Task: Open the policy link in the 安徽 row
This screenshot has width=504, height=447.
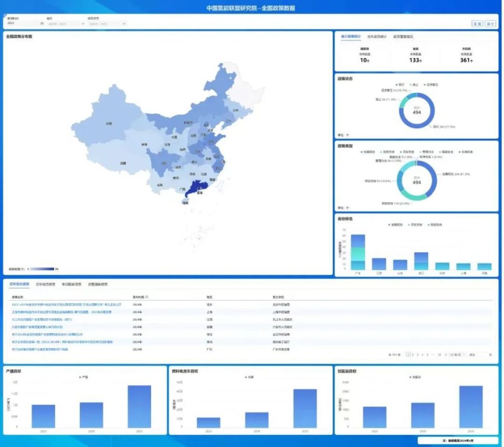Action: [x=37, y=327]
